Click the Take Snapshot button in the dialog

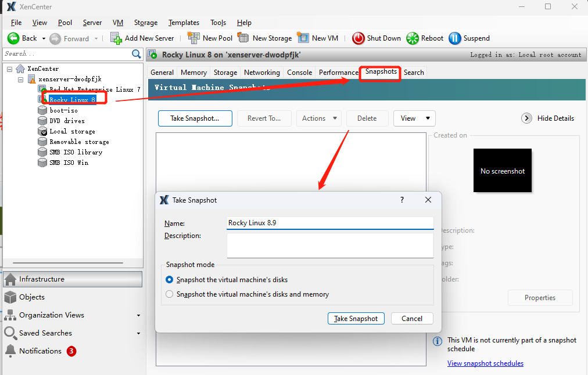tap(356, 318)
